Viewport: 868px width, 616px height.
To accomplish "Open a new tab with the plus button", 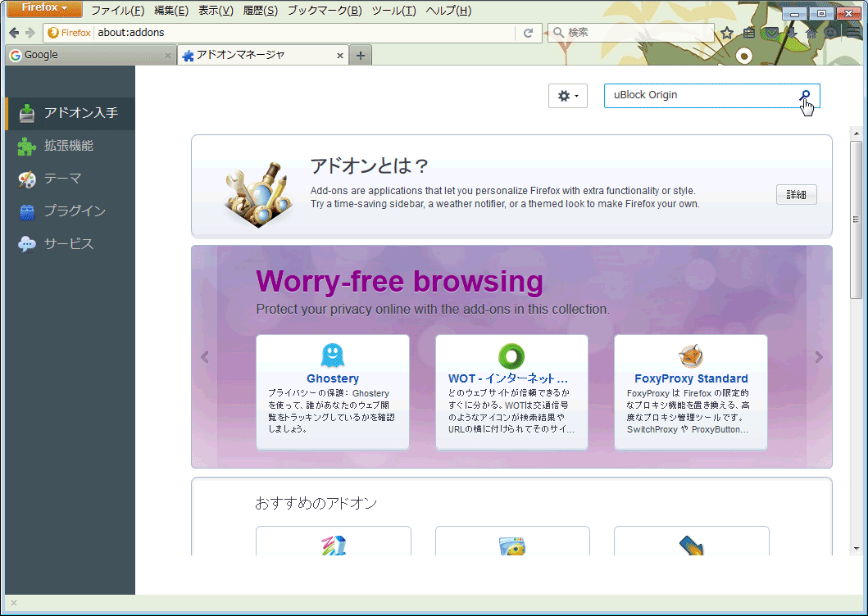I will pyautogui.click(x=361, y=56).
